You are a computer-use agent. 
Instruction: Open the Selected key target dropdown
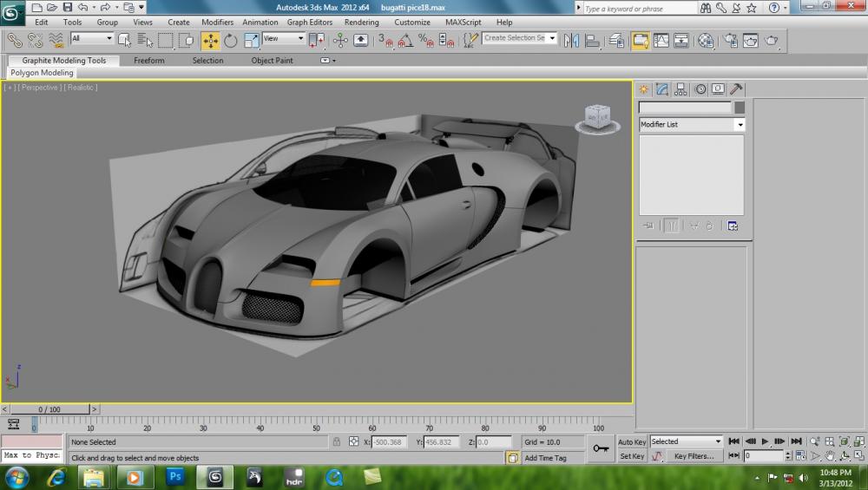point(687,441)
